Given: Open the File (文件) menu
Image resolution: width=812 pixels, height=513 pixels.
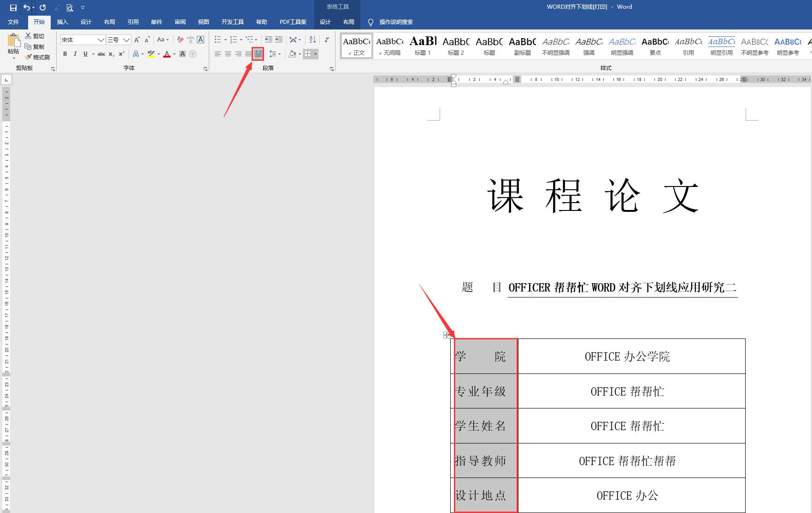Looking at the screenshot, I should pos(13,22).
